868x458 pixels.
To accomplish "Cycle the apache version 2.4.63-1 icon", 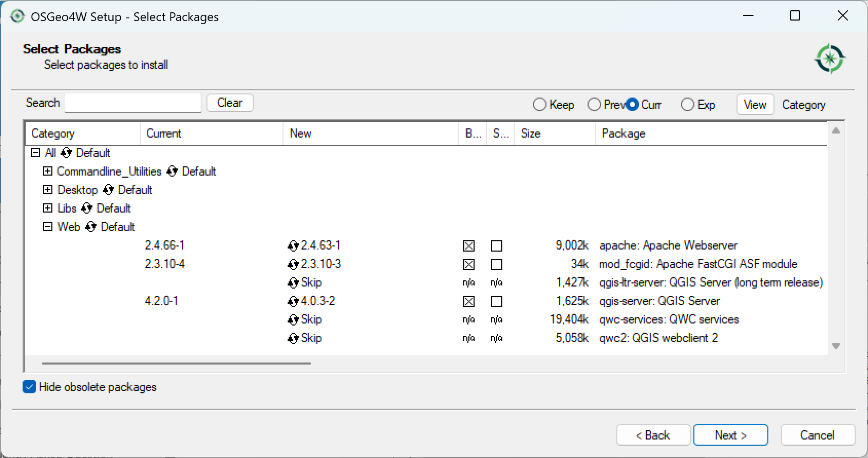I will [x=293, y=246].
